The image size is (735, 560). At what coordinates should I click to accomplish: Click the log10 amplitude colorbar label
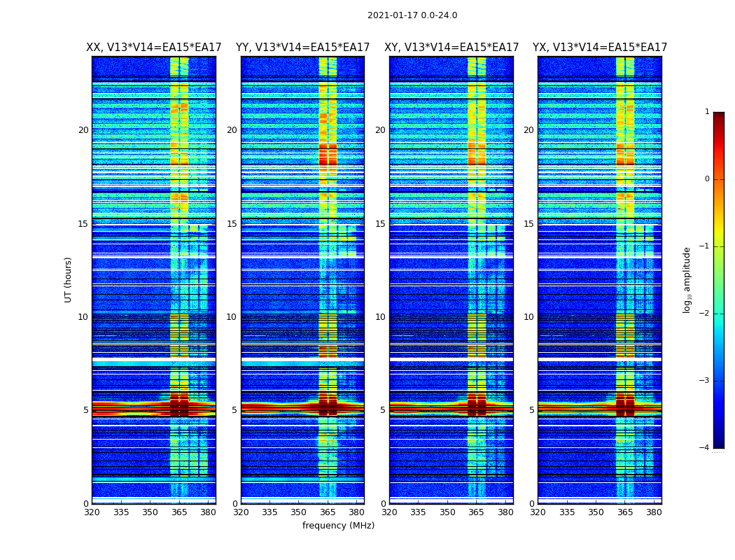[687, 279]
